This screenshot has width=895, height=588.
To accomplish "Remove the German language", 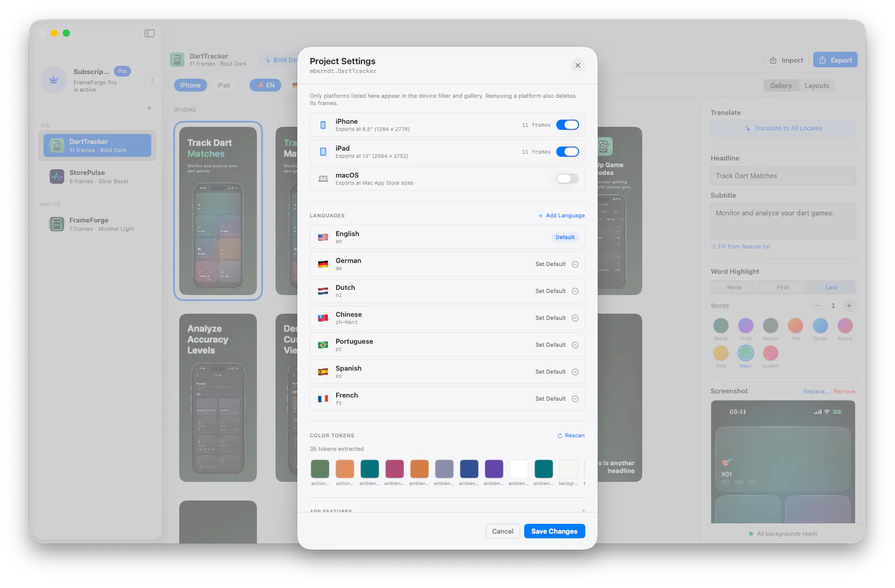I will coord(575,264).
